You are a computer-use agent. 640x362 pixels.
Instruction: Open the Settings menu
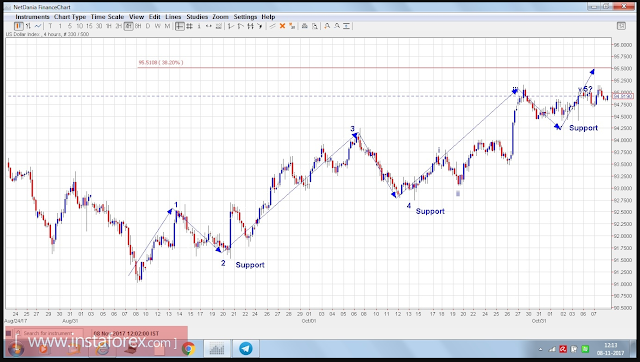click(x=245, y=17)
